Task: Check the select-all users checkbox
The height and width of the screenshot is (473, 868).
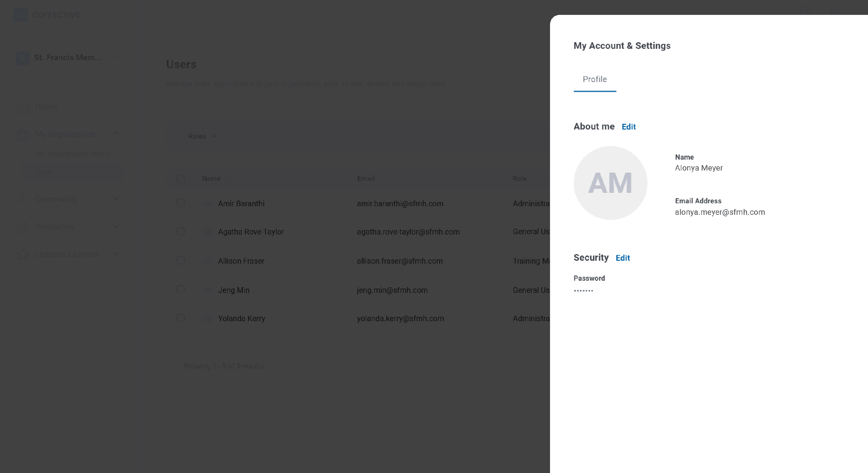Action: (x=181, y=179)
